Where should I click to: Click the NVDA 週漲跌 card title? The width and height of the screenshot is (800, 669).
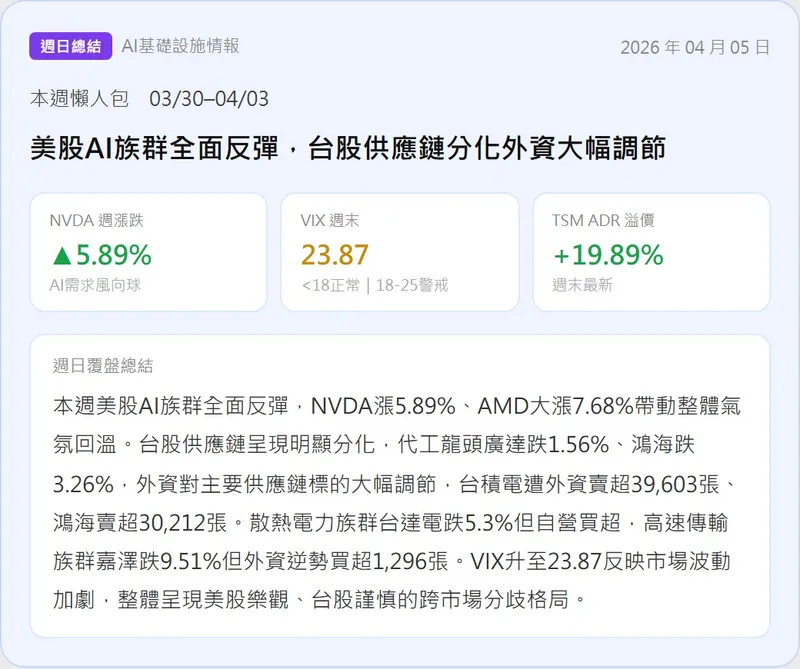click(96, 220)
